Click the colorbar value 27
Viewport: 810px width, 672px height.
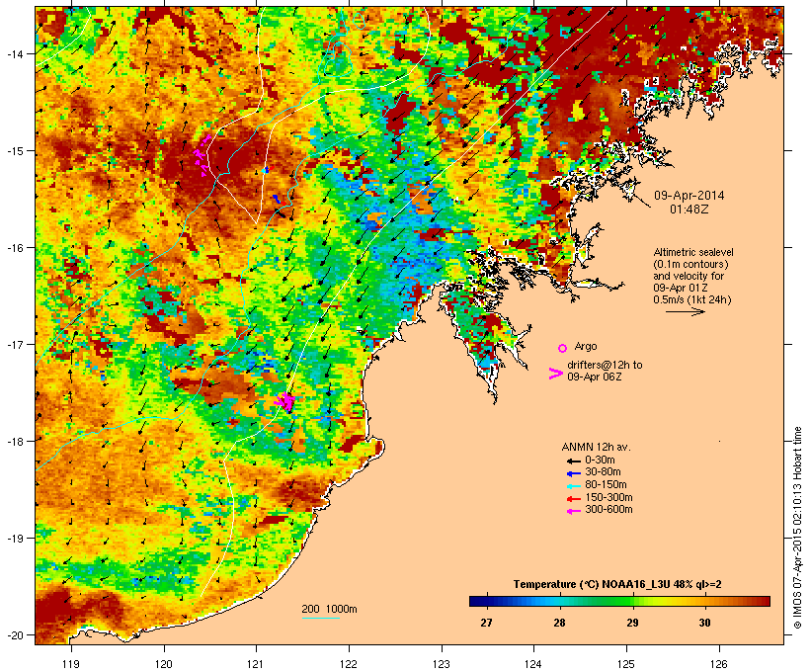coord(486,623)
